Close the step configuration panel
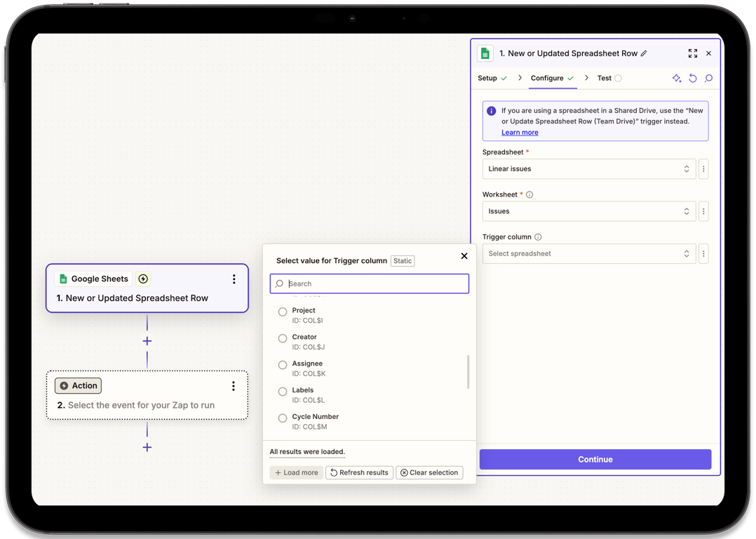 709,53
